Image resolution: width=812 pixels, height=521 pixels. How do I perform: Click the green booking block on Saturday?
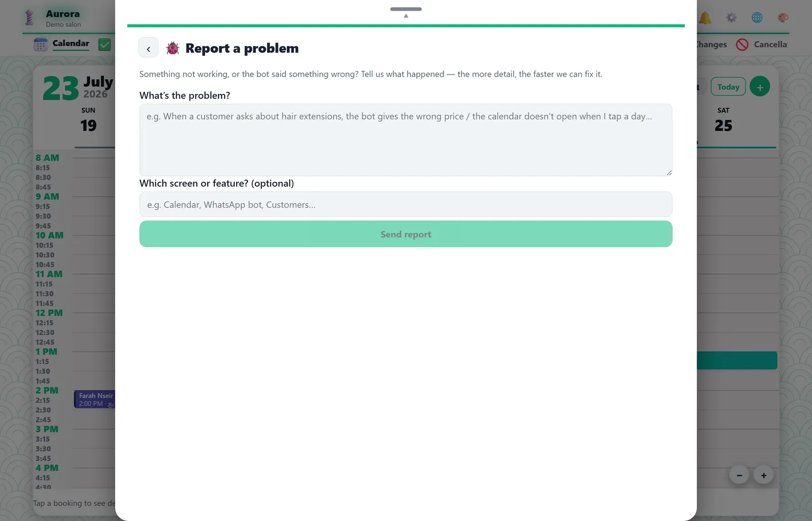point(737,360)
